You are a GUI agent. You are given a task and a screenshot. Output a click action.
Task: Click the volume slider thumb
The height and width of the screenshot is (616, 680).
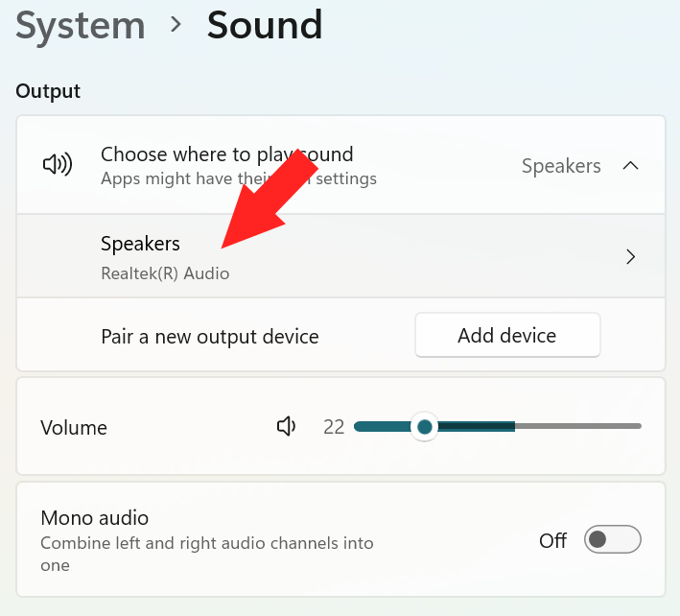tap(425, 427)
